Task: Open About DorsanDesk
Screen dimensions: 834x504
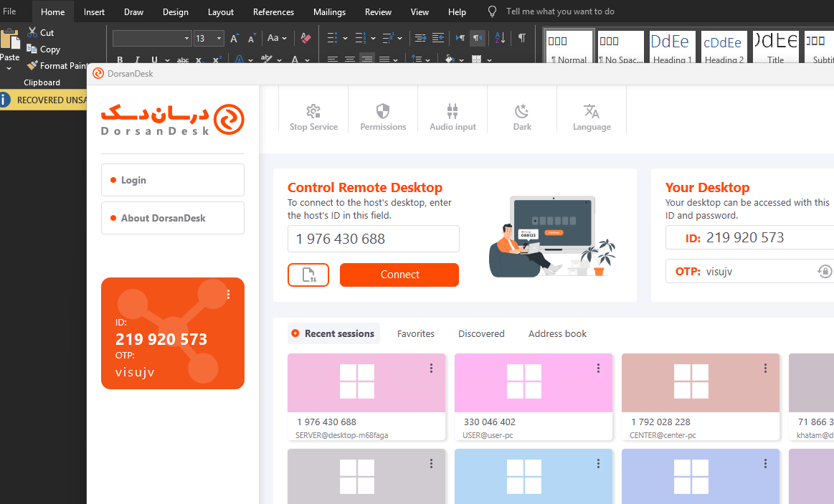Action: coord(173,218)
